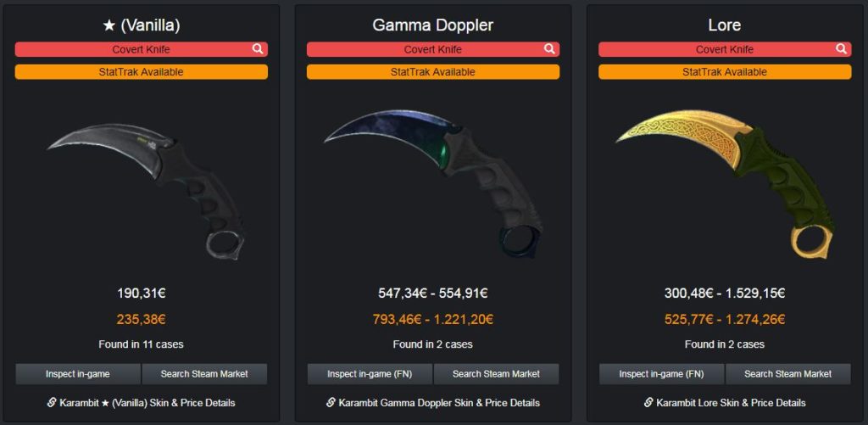Open Karambit Lore Skin & Price Details
Image resolution: width=868 pixels, height=425 pixels.
coord(731,403)
